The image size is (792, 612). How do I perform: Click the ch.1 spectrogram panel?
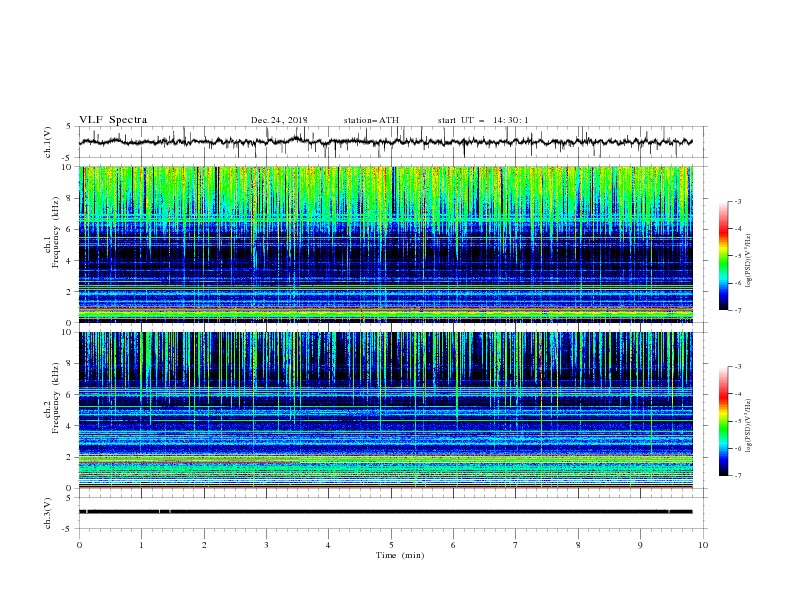pyautogui.click(x=386, y=244)
